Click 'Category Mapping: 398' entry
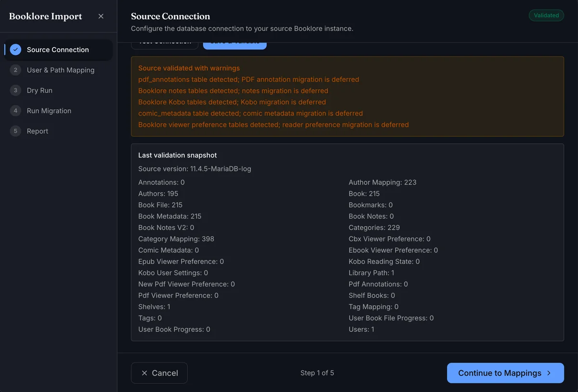Image resolution: width=578 pixels, height=392 pixels. click(176, 239)
